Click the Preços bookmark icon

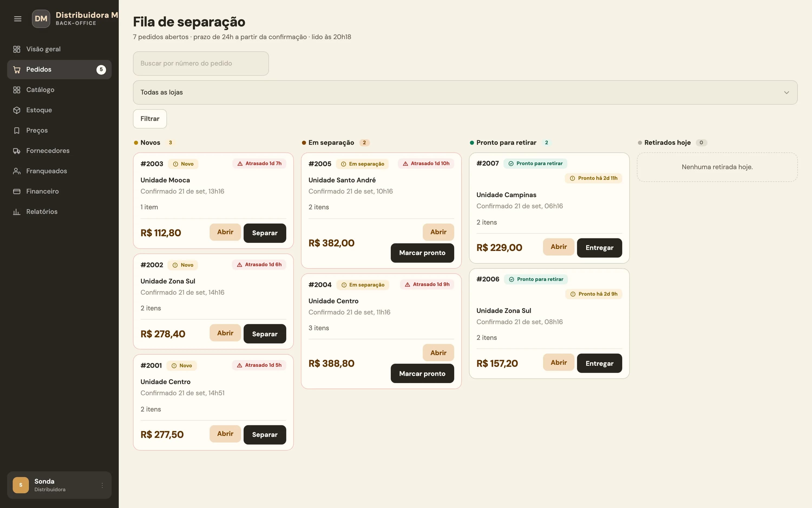click(x=17, y=130)
